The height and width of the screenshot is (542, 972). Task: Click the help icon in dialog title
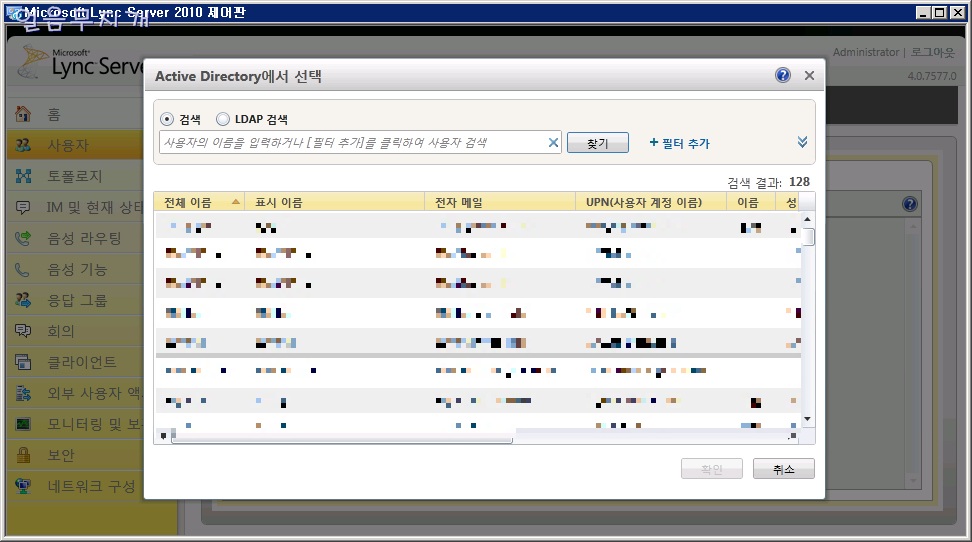point(783,75)
